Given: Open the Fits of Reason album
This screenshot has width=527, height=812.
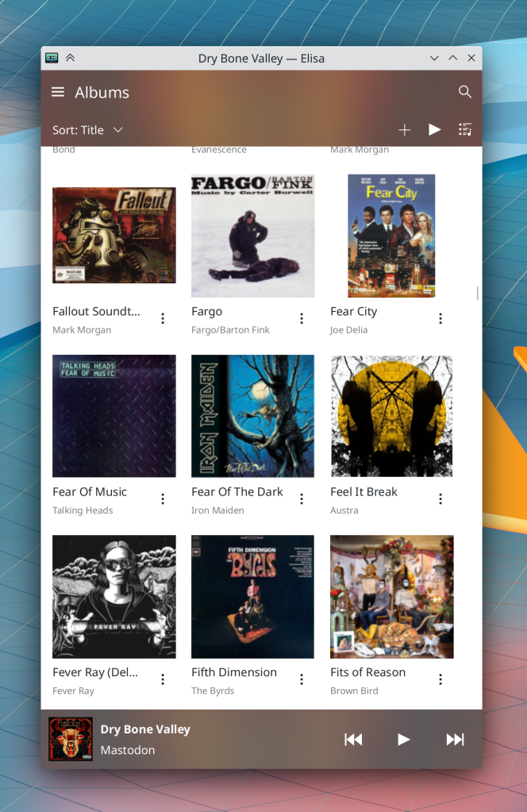Looking at the screenshot, I should 392,597.
